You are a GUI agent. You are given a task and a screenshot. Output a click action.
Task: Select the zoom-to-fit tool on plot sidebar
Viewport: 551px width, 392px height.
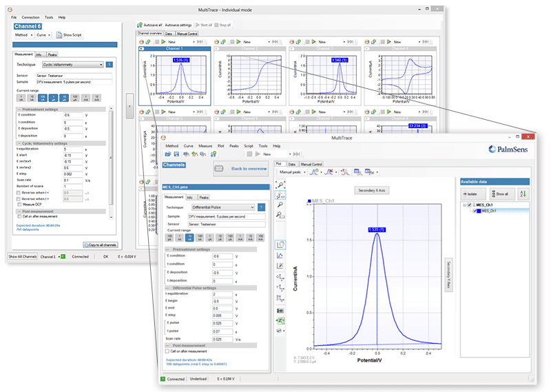(280, 185)
